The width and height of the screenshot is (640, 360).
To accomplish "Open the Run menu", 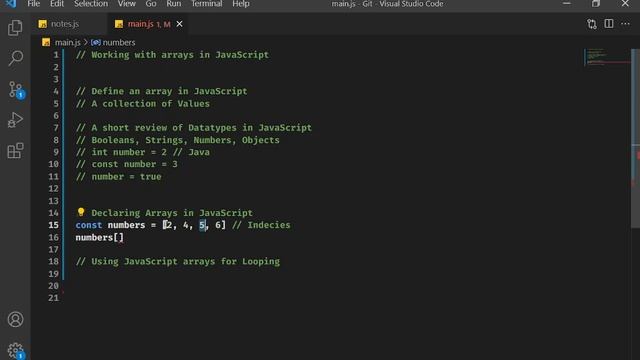I will 173,4.
